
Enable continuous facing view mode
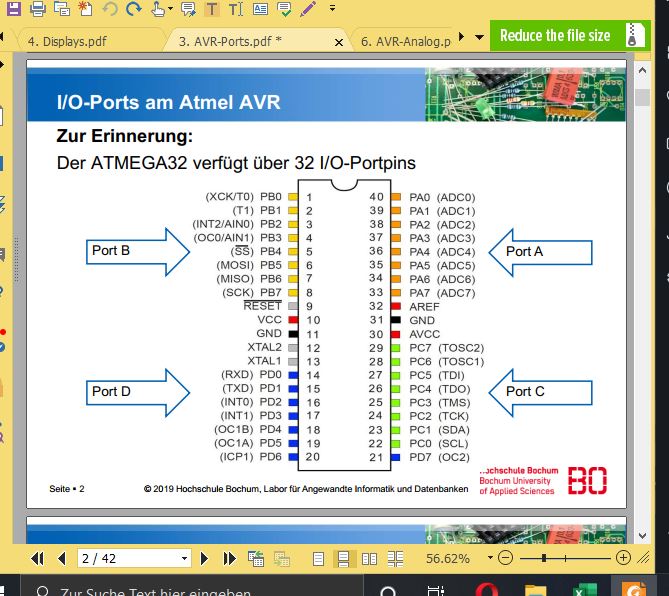click(x=396, y=558)
